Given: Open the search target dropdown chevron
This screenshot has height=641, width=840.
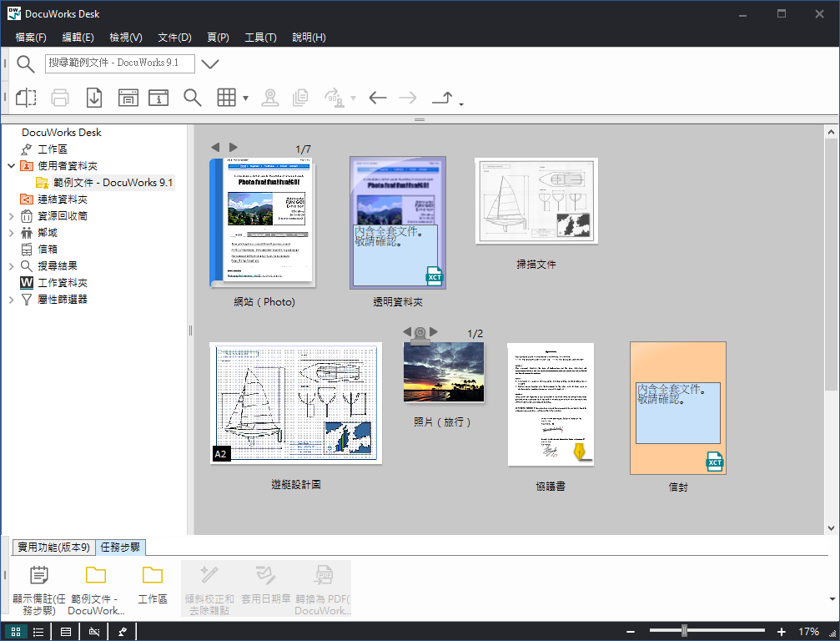Looking at the screenshot, I should tap(210, 63).
